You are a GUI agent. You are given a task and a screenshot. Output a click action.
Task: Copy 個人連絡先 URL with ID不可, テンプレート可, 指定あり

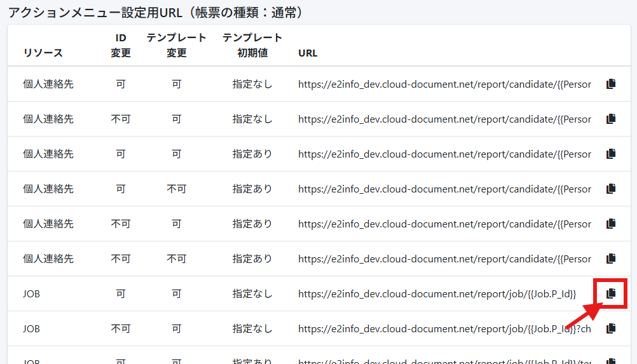click(611, 224)
